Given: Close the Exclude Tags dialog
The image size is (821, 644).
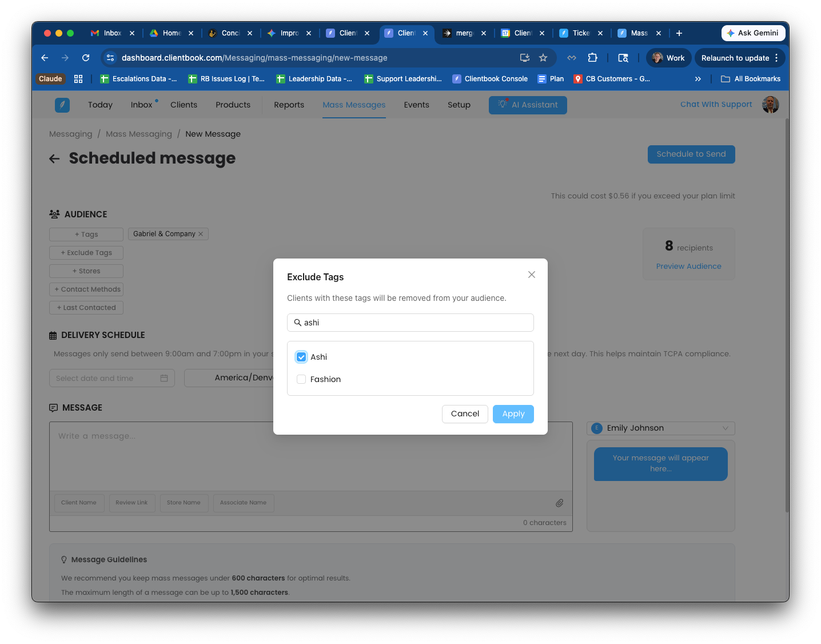Looking at the screenshot, I should click(x=532, y=275).
